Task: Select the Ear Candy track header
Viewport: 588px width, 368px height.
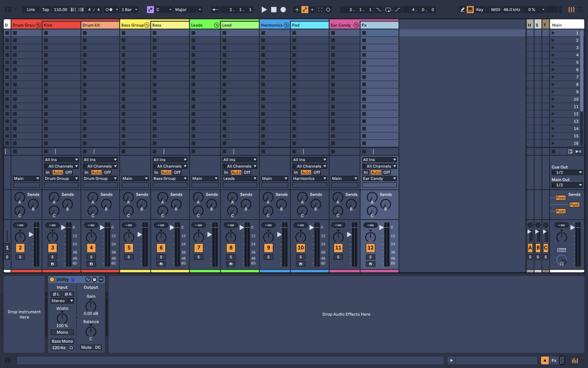Action: tap(341, 25)
